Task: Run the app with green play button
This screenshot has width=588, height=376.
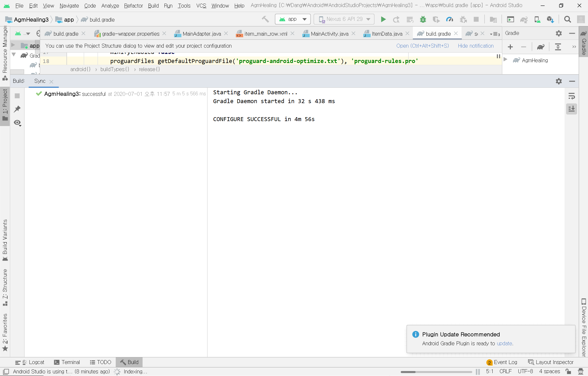Action: pos(383,19)
